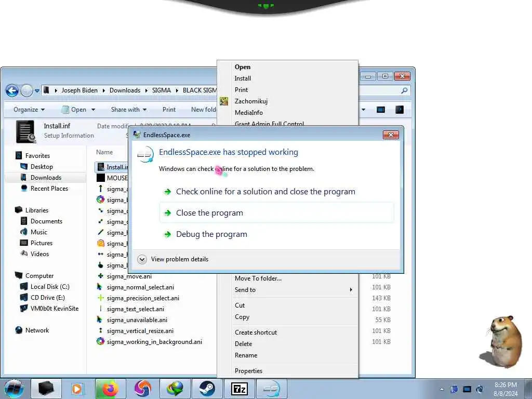This screenshot has width=532, height=399.
Task: Select Libraries in navigation pane
Action: pyautogui.click(x=37, y=210)
